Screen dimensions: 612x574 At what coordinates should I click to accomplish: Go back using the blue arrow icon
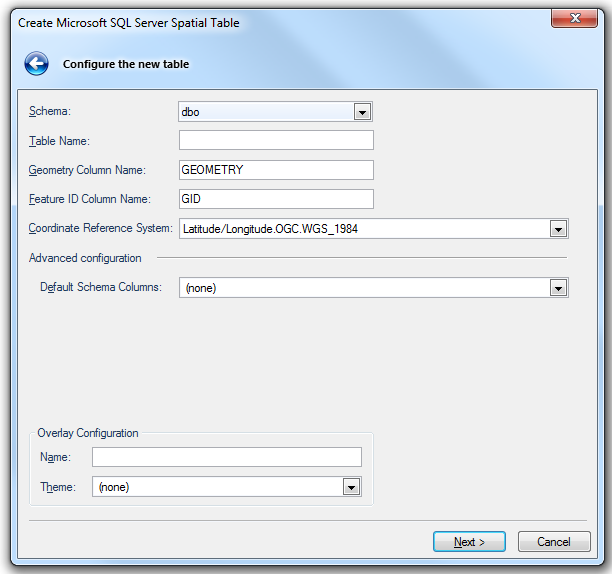click(x=36, y=63)
